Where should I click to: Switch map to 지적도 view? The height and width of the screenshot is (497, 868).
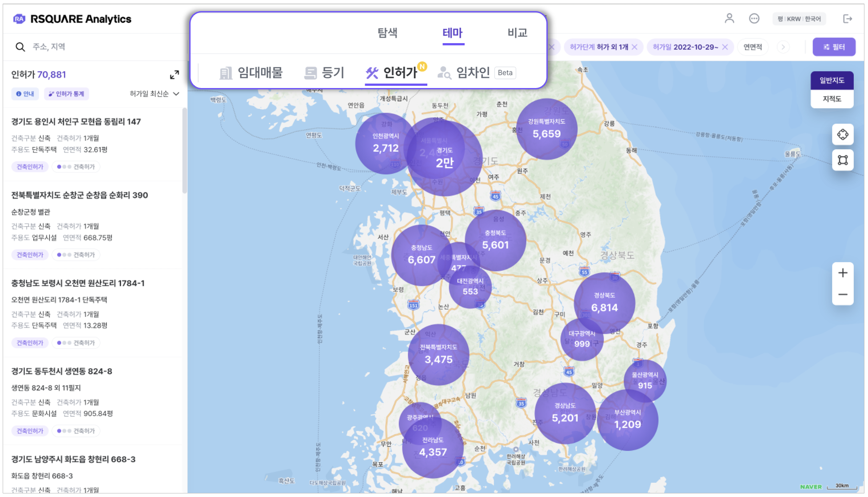coord(832,99)
